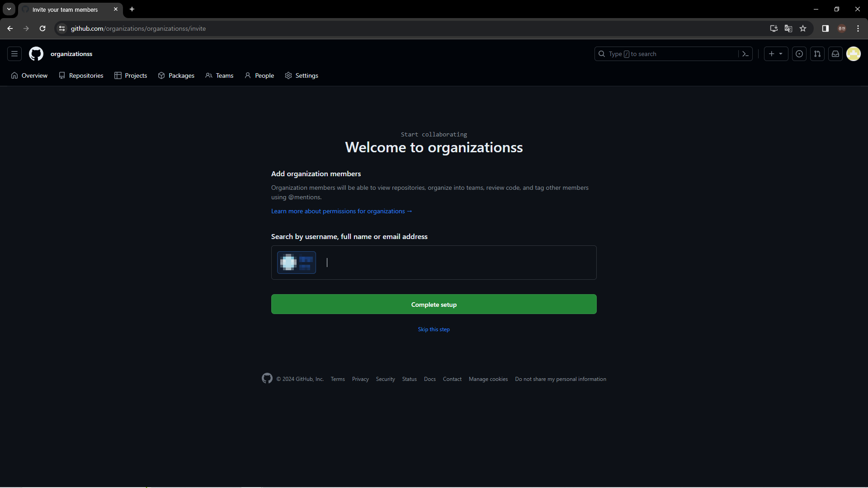Open the notifications inbox icon
The width and height of the screenshot is (868, 488).
[835, 54]
